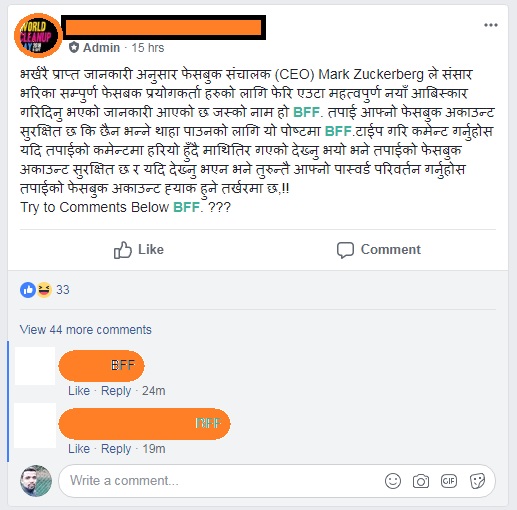Image resolution: width=517 pixels, height=510 pixels.
Task: Reply to the comment posted 19m ago
Action: pos(116,449)
